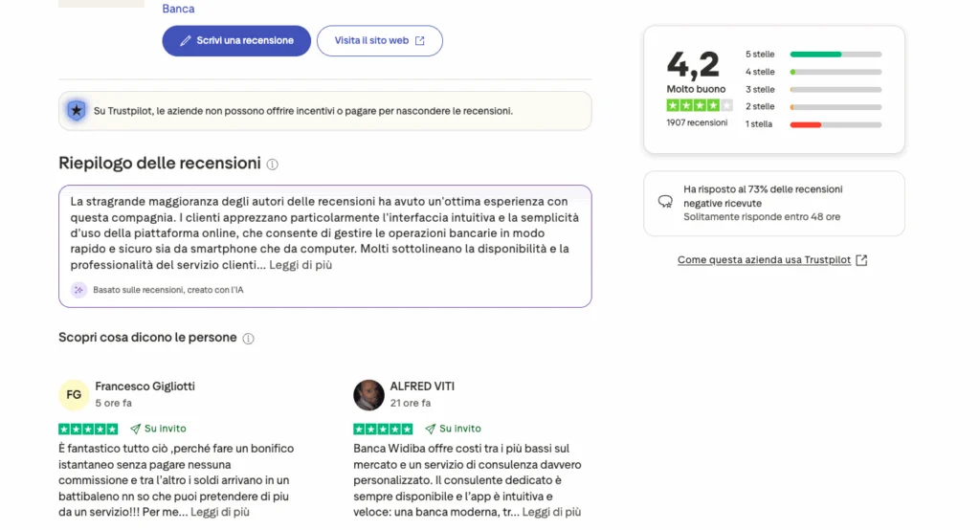Filter reviews by the 4 stelle bar
980x530 pixels.
(x=835, y=72)
